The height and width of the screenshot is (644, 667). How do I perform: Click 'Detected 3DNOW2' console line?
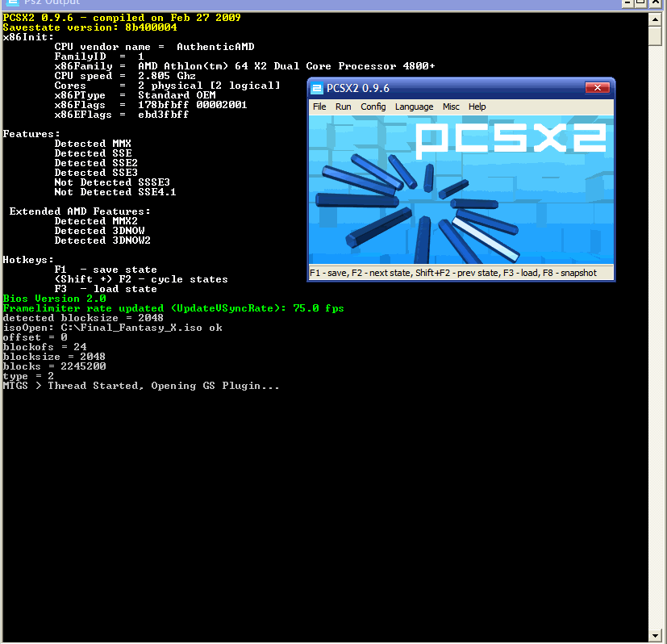102,241
